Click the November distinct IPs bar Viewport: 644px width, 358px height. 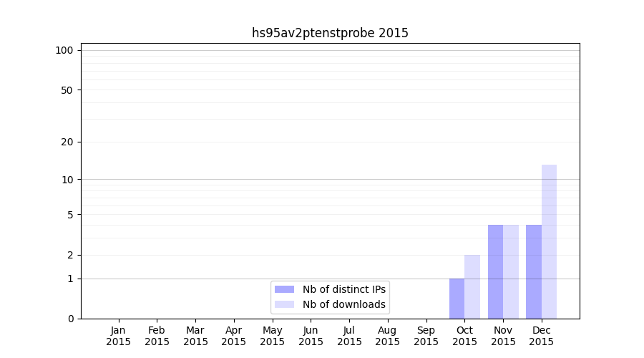pyautogui.click(x=495, y=272)
